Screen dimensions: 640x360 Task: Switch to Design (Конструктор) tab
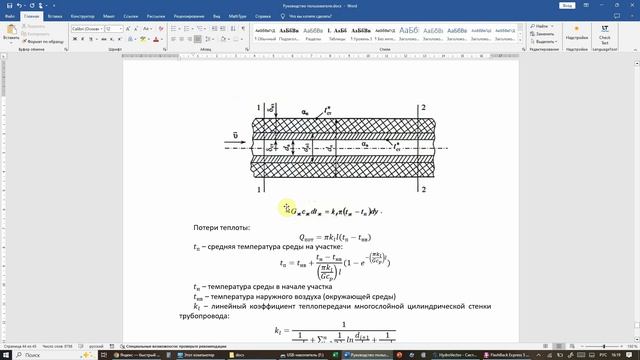82,16
